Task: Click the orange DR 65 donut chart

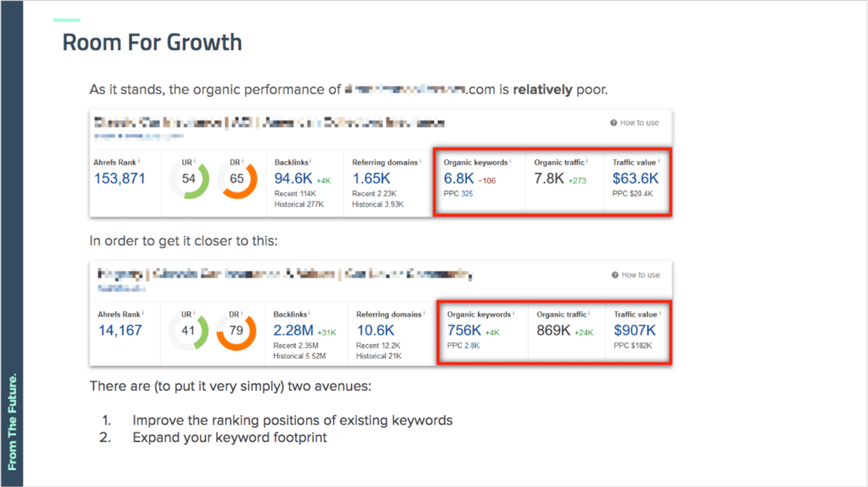Action: 237,179
